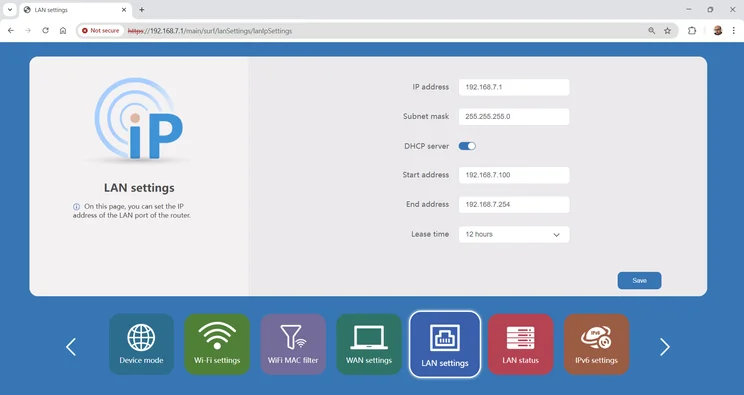Image resolution: width=744 pixels, height=395 pixels.
Task: Click the info icon beside the description
Action: (x=76, y=207)
